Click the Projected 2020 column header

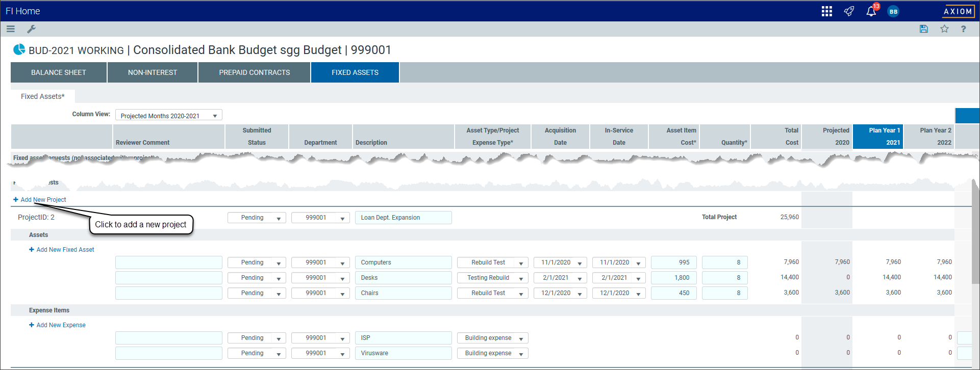tap(827, 137)
